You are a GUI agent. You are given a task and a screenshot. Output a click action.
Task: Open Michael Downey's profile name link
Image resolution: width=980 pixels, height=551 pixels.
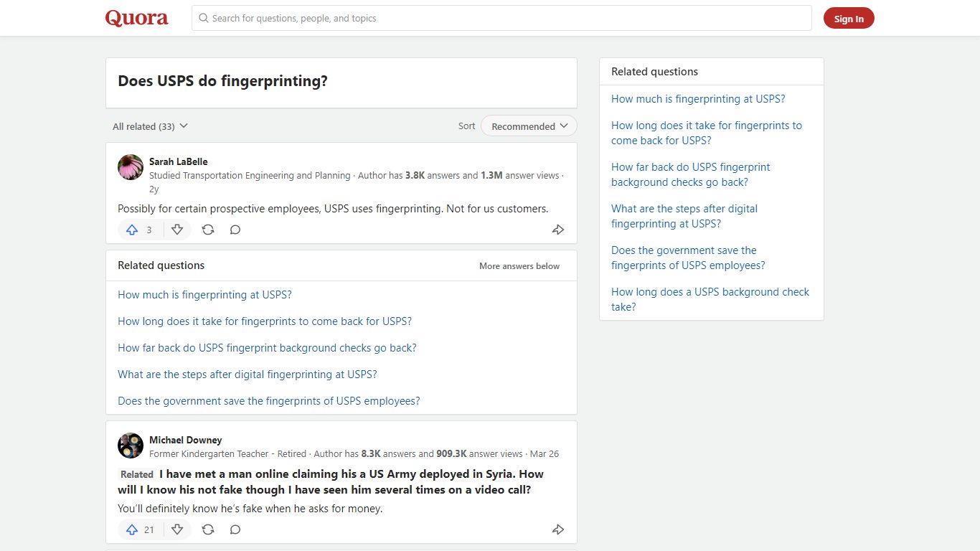[x=186, y=440]
